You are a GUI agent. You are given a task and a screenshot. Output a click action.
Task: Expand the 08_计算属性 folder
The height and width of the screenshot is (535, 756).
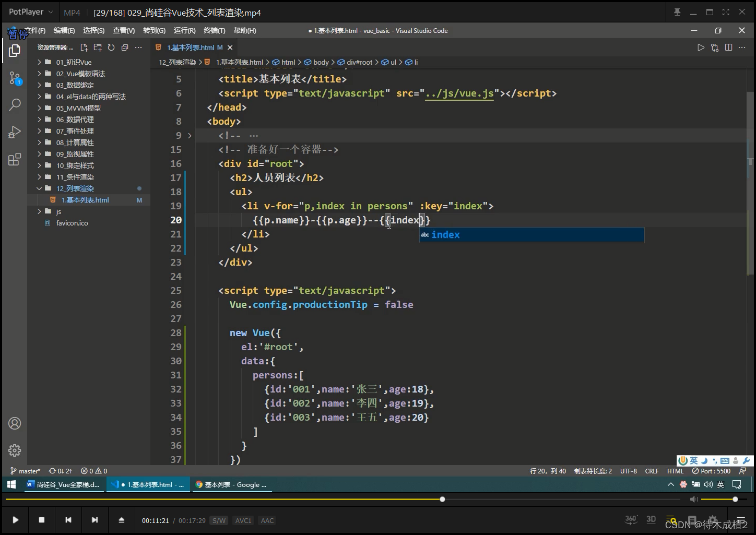pos(89,142)
